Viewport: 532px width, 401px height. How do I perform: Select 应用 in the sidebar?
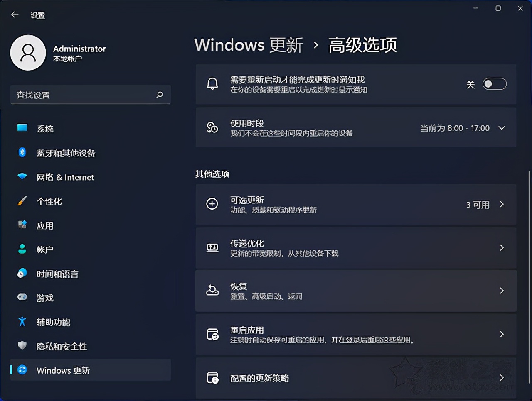pos(91,225)
